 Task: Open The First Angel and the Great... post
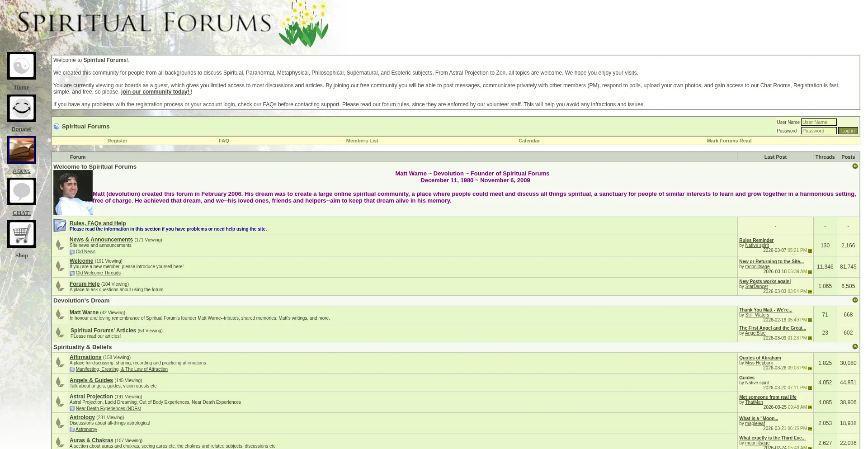click(x=773, y=328)
